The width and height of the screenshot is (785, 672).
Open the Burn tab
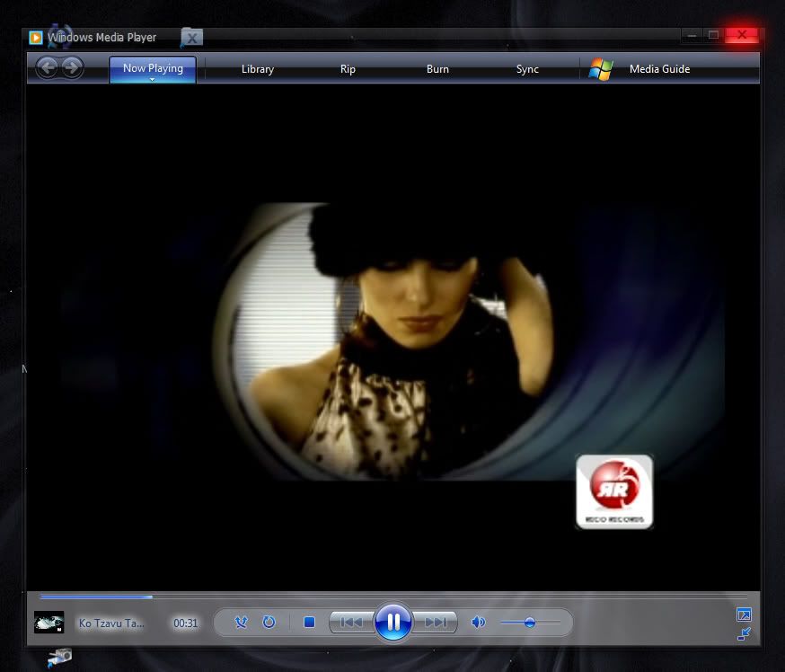click(x=437, y=69)
